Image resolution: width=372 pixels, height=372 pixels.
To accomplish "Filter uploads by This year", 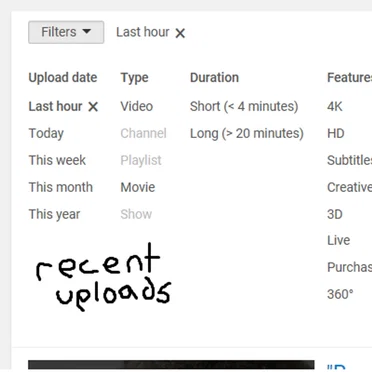I will pos(54,214).
